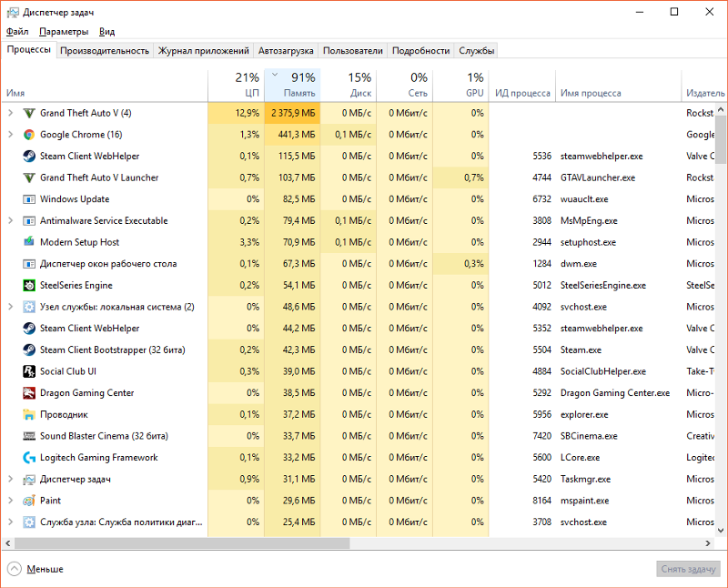Click the folder icon of explorer.exe row
Viewport: 728px width, 588px height.
[x=29, y=414]
